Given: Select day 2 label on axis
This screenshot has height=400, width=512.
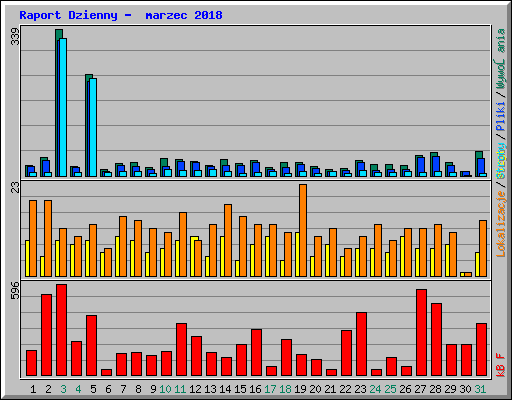Looking at the screenshot, I should 48,389.
